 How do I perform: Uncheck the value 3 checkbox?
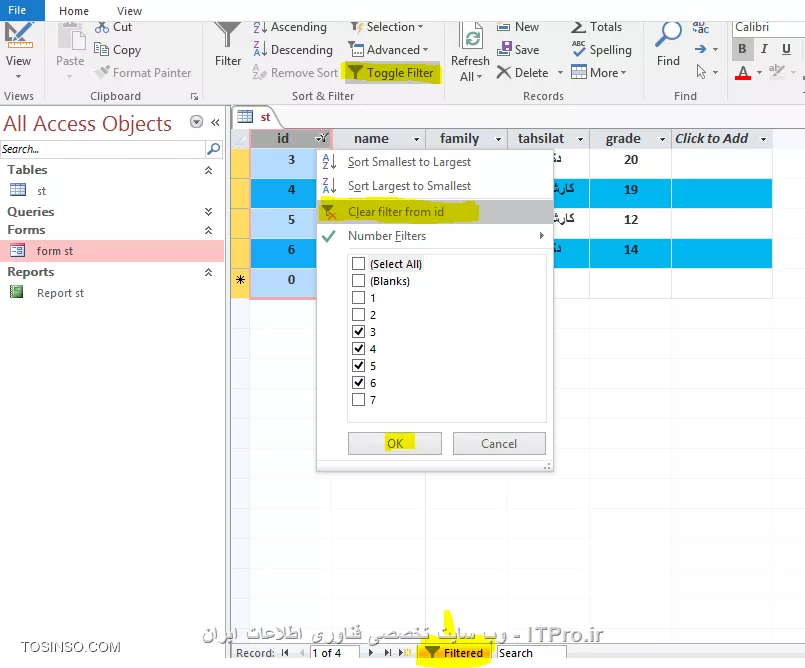tap(358, 332)
